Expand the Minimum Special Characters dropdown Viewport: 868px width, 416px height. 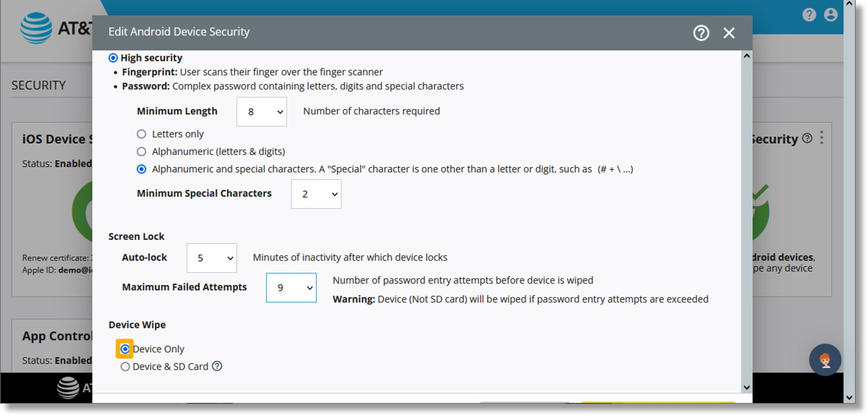click(316, 194)
